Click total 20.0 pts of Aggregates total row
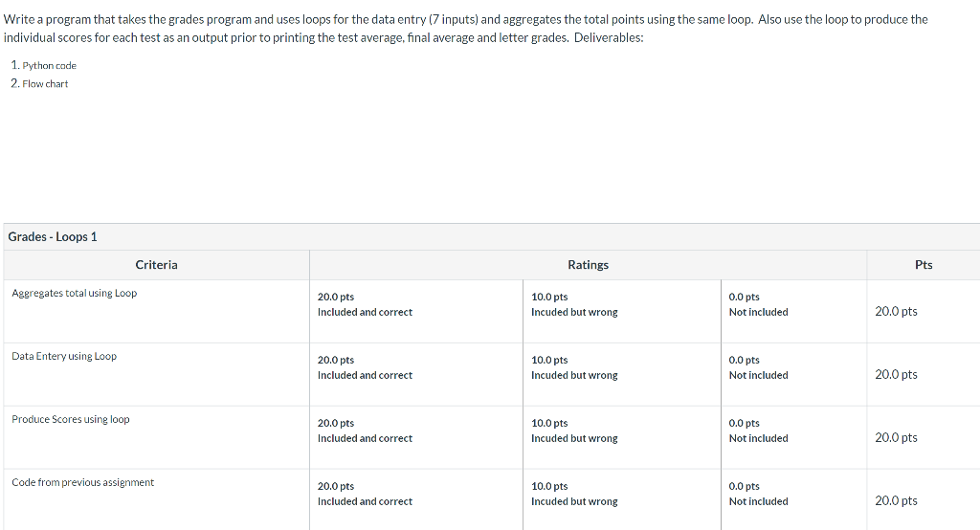Image resolution: width=980 pixels, height=530 pixels. tap(896, 311)
